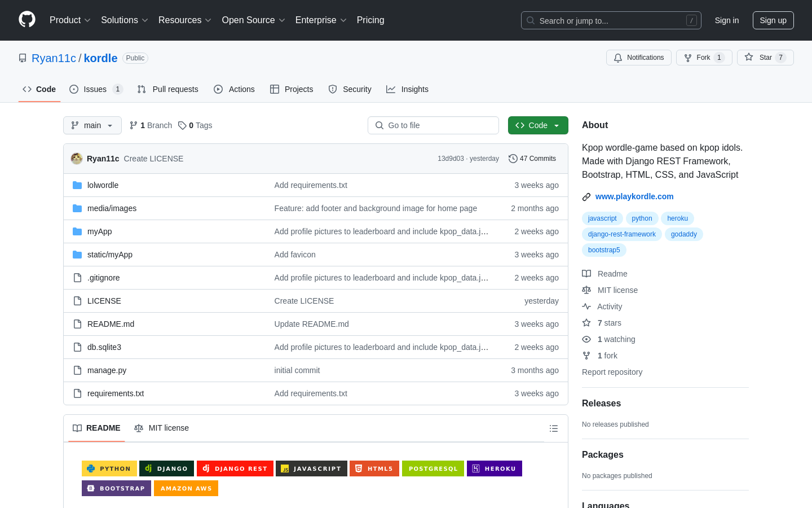Click Ryan11c's avatar in the commit row
The height and width of the screenshot is (508, 812).
pyautogui.click(x=77, y=159)
